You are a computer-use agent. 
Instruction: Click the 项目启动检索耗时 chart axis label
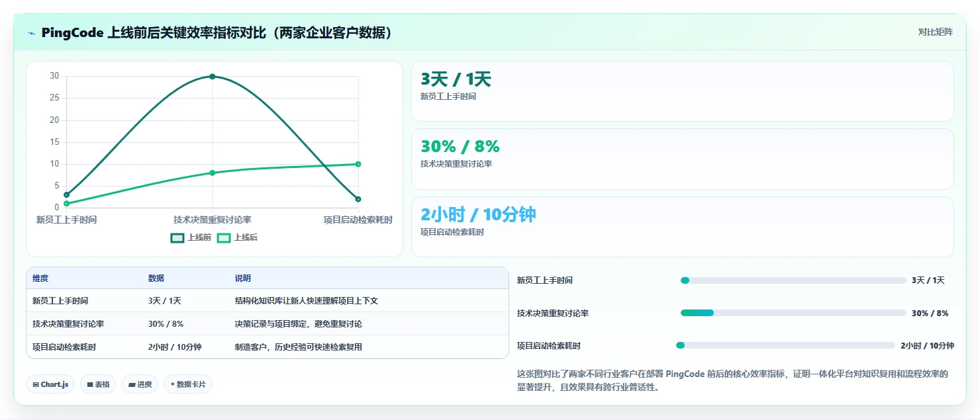tap(358, 220)
